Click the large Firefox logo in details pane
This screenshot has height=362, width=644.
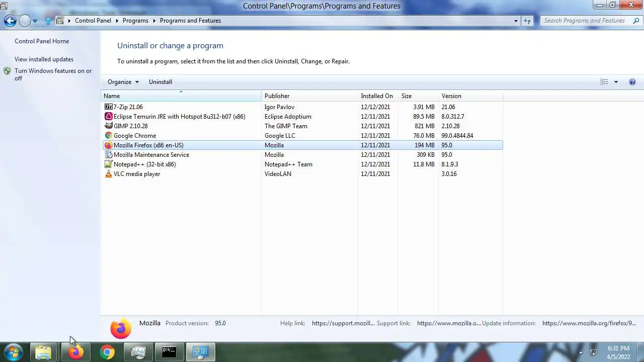121,329
